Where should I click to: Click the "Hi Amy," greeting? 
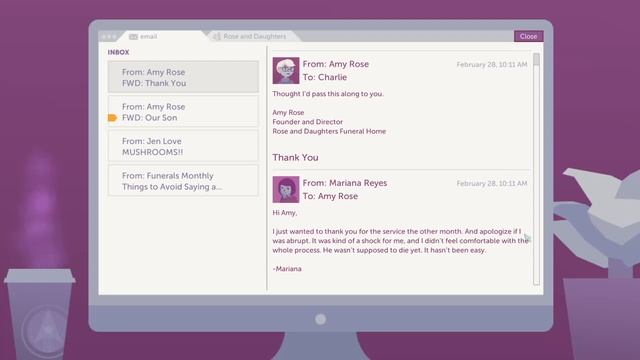[285, 213]
